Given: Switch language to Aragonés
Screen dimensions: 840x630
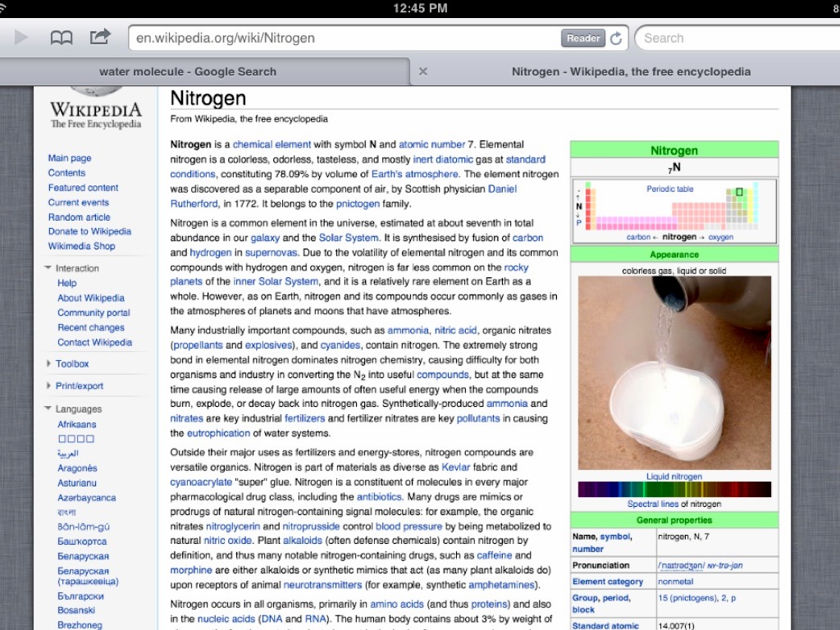Looking at the screenshot, I should pyautogui.click(x=77, y=468).
